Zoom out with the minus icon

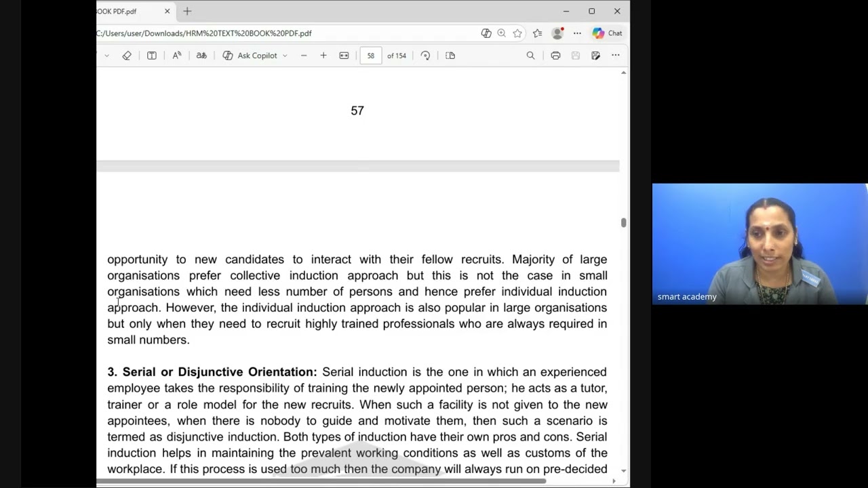304,56
